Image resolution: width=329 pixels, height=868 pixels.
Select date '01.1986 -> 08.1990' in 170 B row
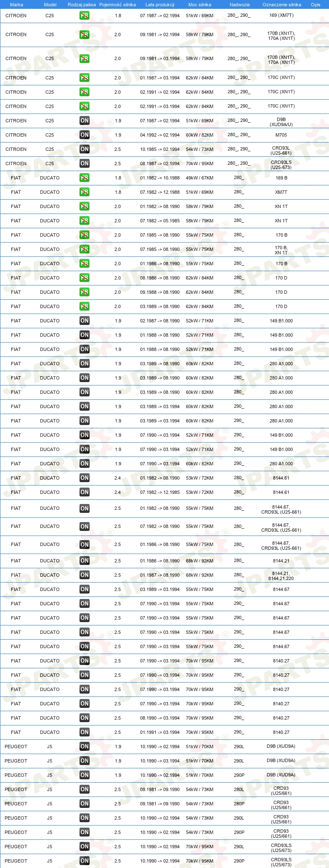coord(160,264)
